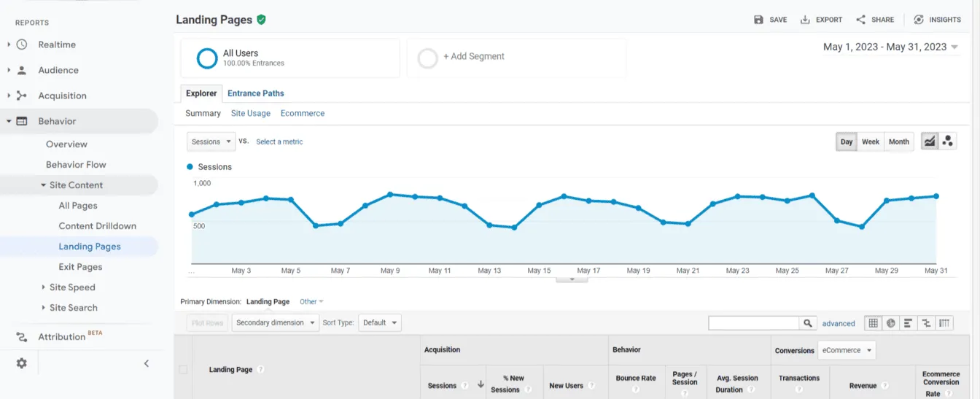980x399 pixels.
Task: Select the Ecommerce sub-tab
Action: 303,113
